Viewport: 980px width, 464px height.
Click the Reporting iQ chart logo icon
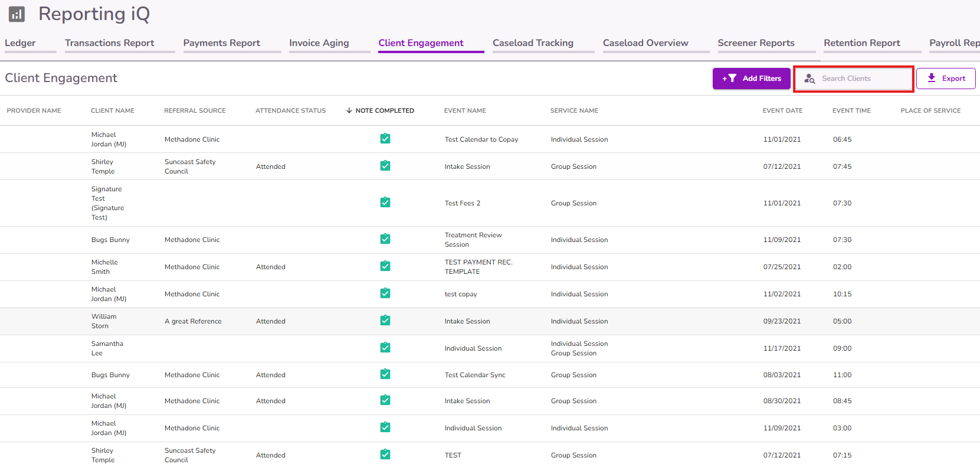coord(17,14)
